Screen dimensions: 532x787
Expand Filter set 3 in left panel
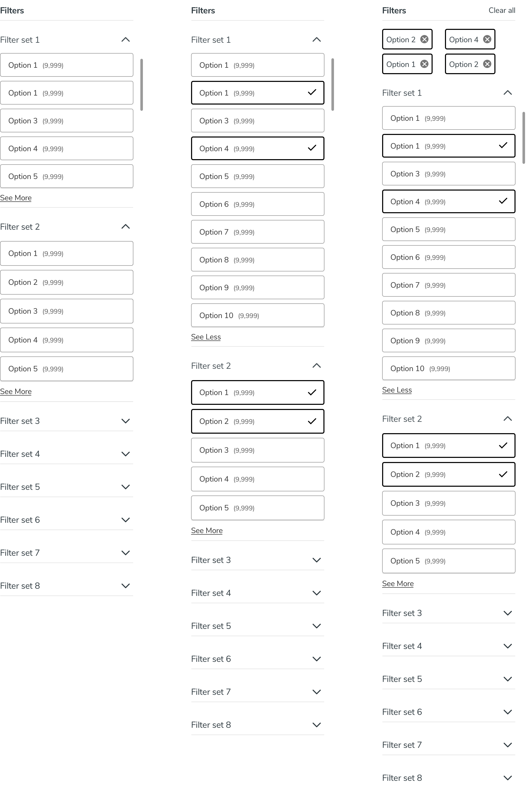tap(126, 421)
